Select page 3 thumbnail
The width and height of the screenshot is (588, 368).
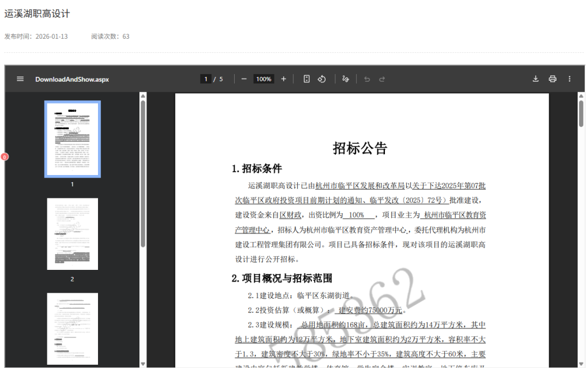click(72, 329)
